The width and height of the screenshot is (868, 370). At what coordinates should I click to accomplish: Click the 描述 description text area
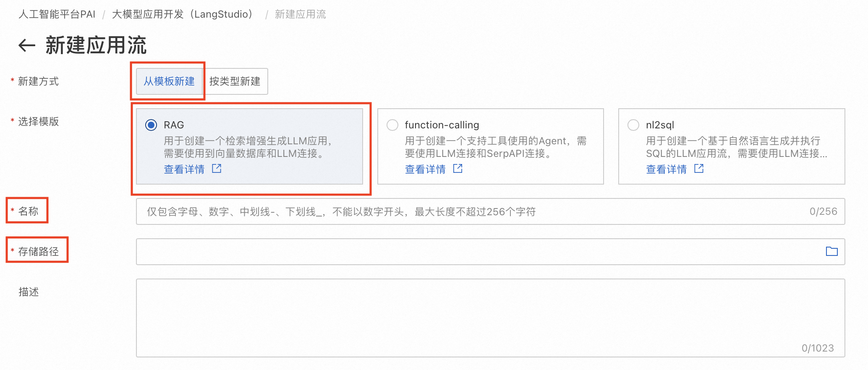click(462, 318)
